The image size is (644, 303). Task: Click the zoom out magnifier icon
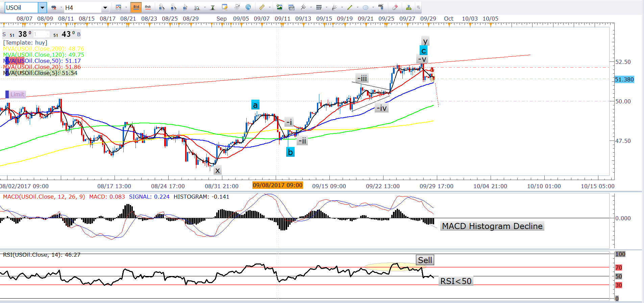173,7
